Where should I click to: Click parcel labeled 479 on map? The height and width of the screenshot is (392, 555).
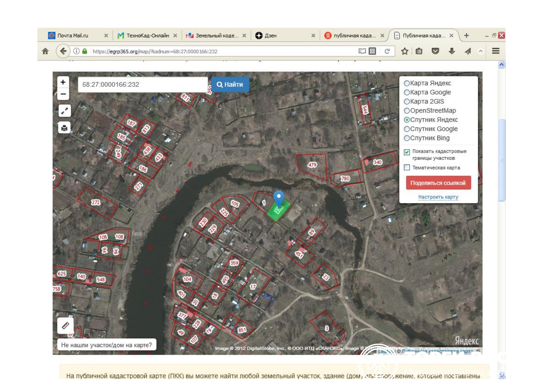(x=312, y=165)
